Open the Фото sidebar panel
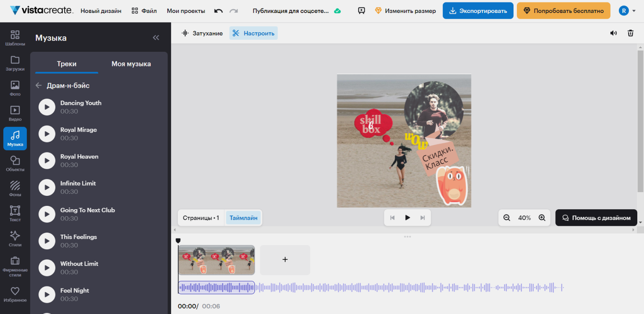Screen dimensions: 644x314 click(x=15, y=88)
